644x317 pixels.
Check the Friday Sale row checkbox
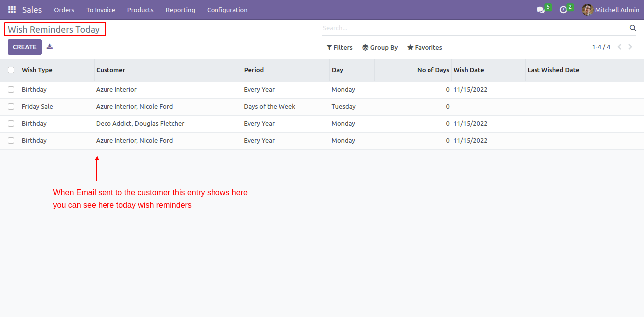11,107
